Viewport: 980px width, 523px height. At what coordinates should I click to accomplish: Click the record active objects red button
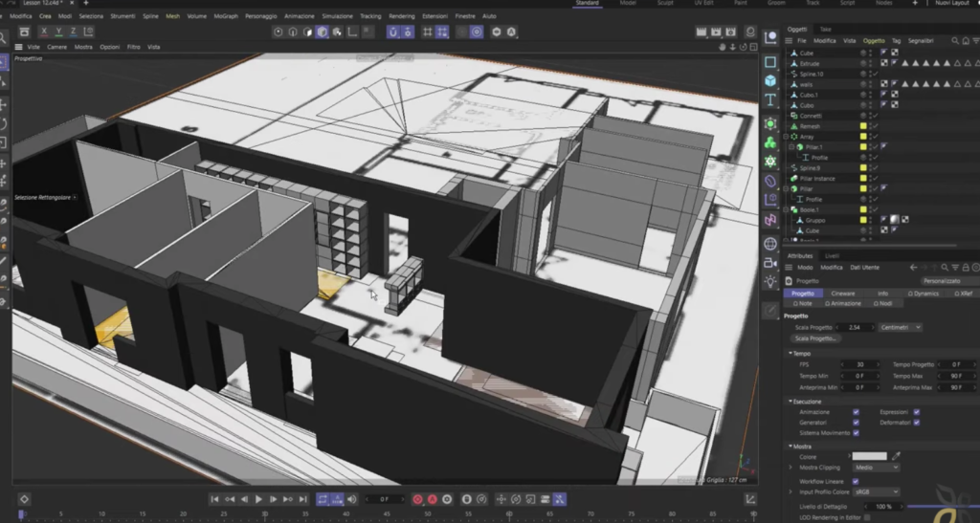[x=417, y=499]
